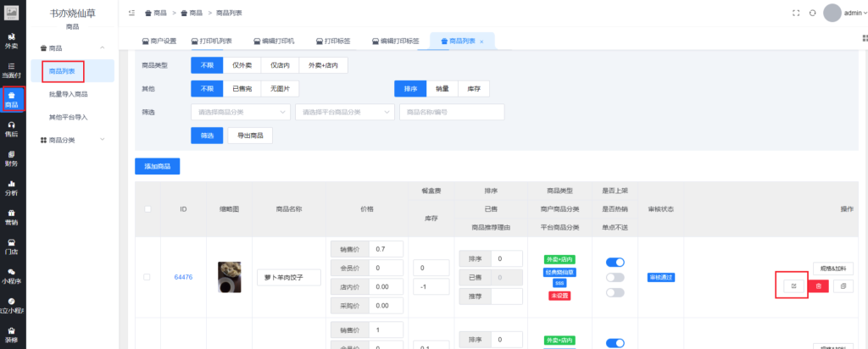This screenshot has width=868, height=349.
Task: Click the 商品名称/编号 search input field
Action: 451,112
